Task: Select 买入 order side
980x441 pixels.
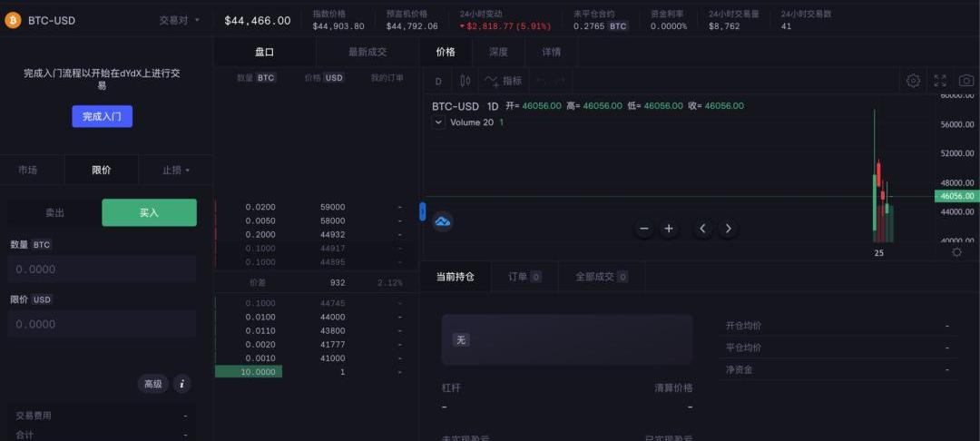Action: (149, 212)
